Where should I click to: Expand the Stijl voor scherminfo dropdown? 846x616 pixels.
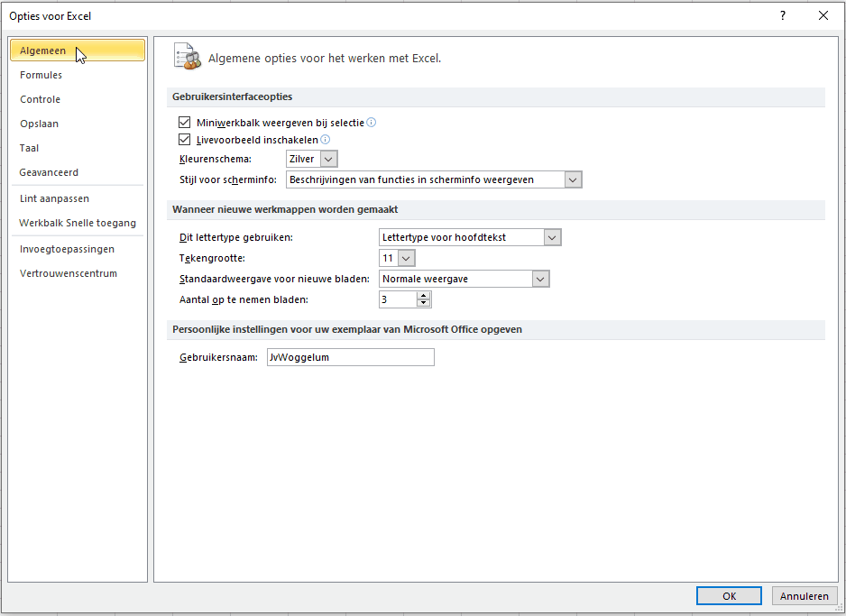(435, 179)
